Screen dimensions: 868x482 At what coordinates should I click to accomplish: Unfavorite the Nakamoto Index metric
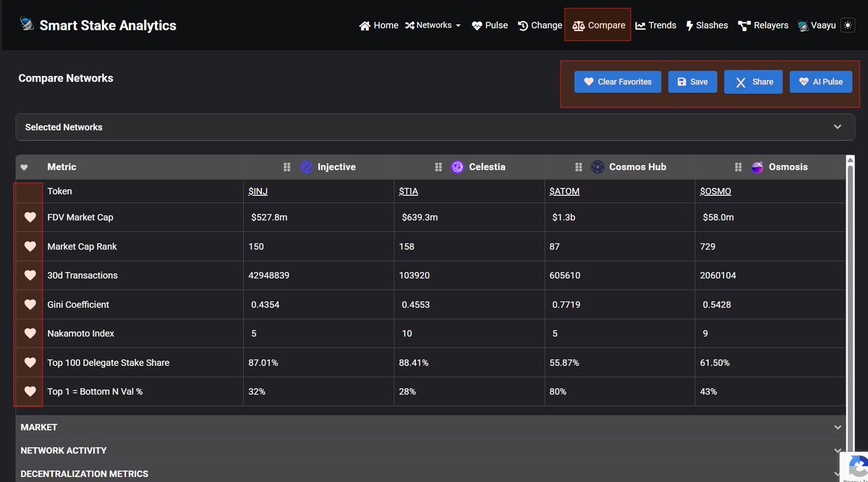click(30, 333)
